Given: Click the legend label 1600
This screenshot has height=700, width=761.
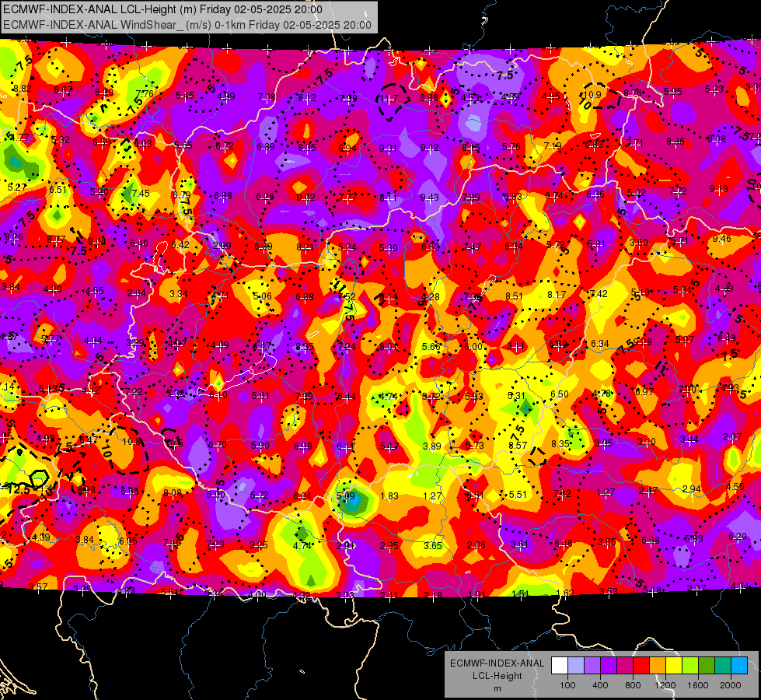Looking at the screenshot, I should click(x=697, y=685).
